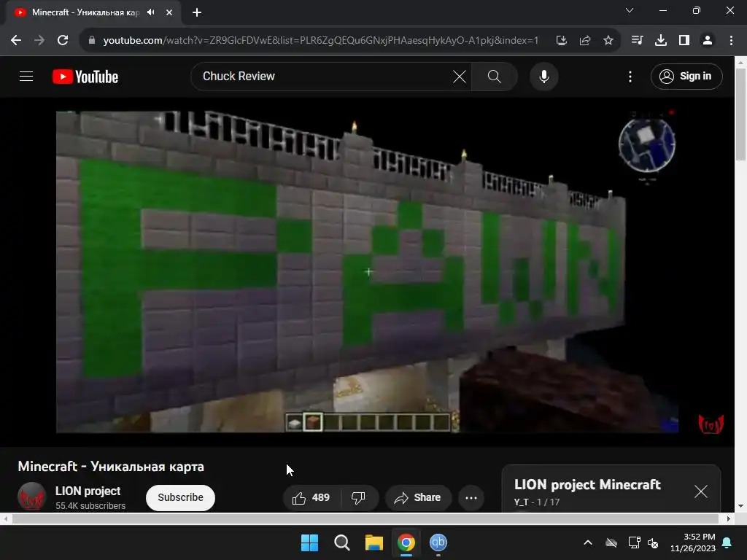The width and height of the screenshot is (747, 560).
Task: Click the horizontal page scrollbar
Action: [x=365, y=518]
